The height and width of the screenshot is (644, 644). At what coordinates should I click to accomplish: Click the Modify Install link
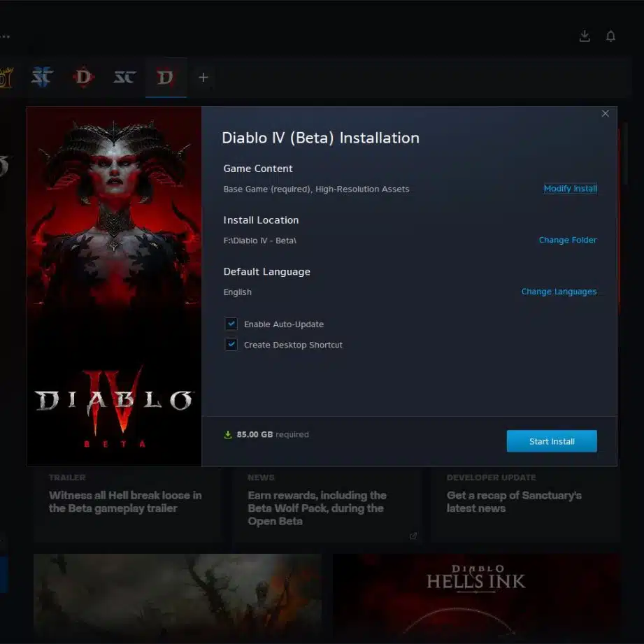click(x=570, y=189)
